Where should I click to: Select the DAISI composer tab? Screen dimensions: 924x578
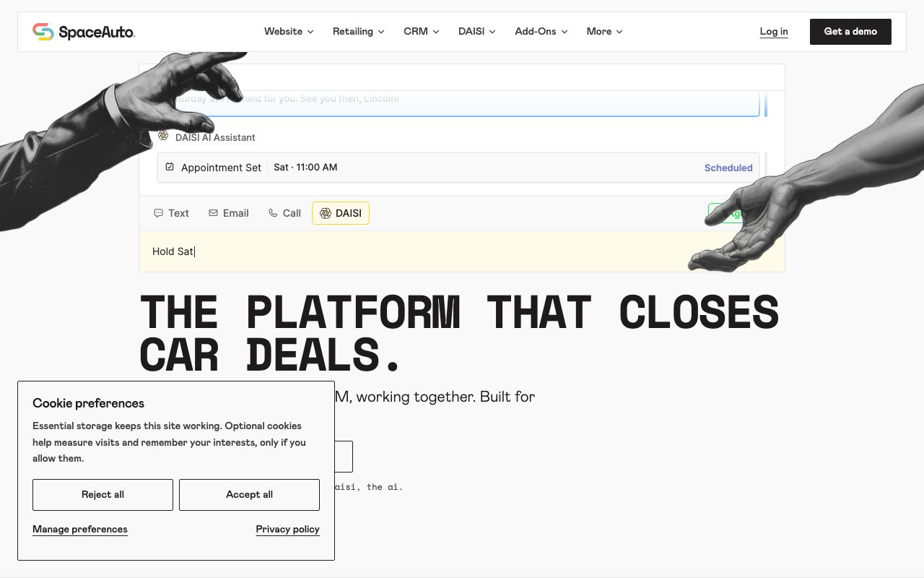[x=341, y=213]
